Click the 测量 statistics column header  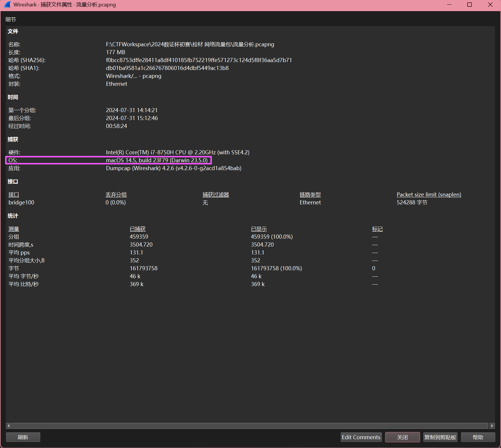click(14, 229)
